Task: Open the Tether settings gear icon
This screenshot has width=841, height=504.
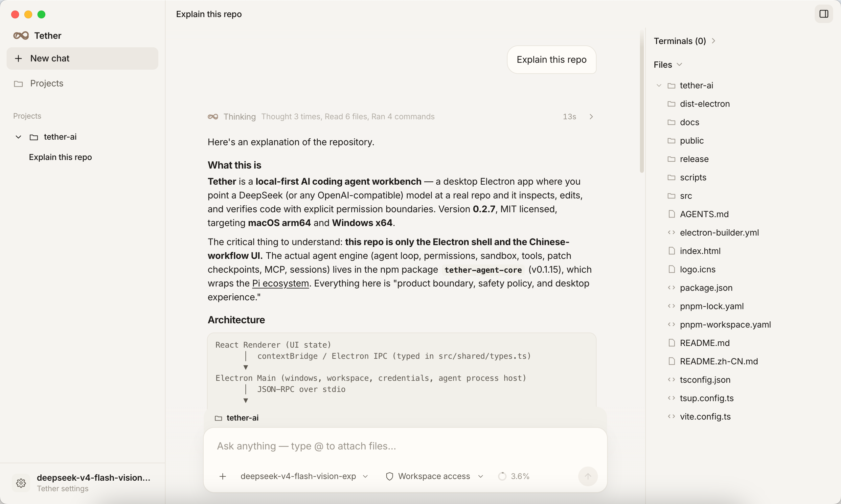Action: click(x=21, y=483)
